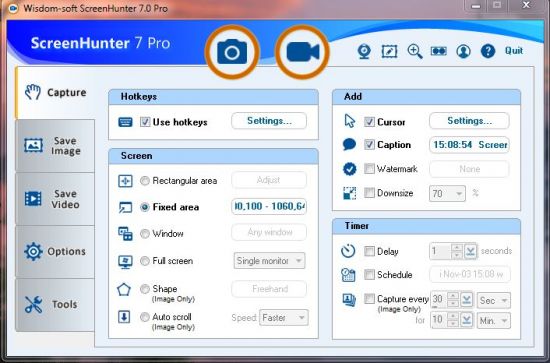Image resolution: width=550 pixels, height=363 pixels.
Task: Increase Delay seconds stepper
Action: 457,248
